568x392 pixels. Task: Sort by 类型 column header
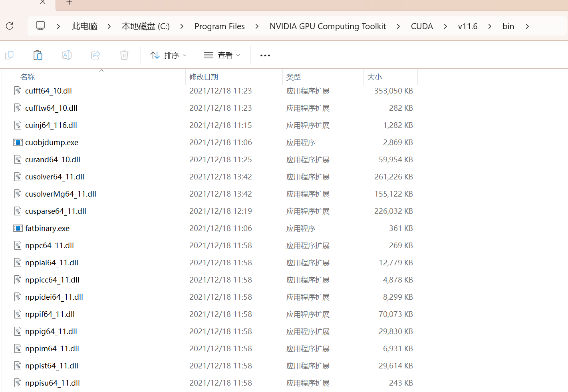click(x=294, y=77)
